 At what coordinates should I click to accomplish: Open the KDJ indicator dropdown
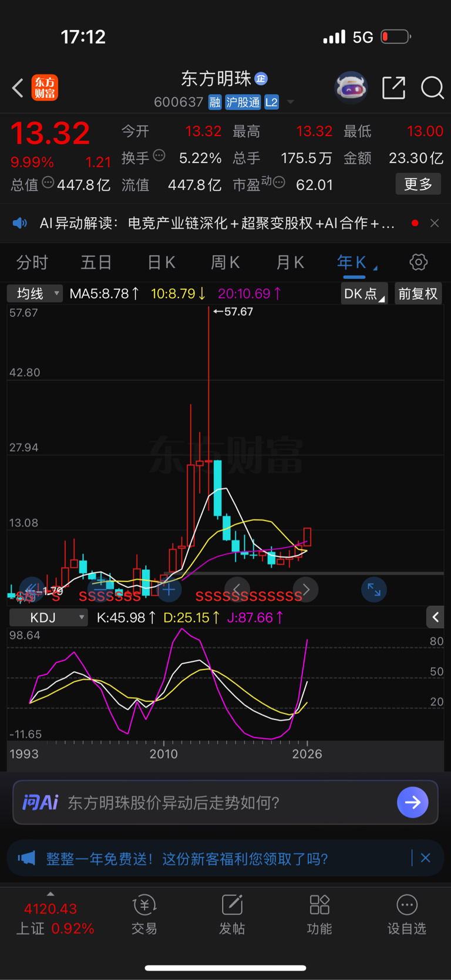pyautogui.click(x=49, y=617)
